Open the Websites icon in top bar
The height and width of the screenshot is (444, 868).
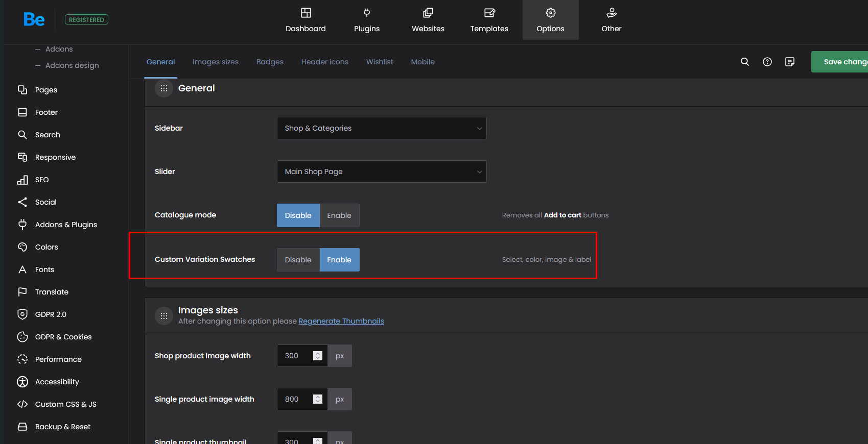428,13
